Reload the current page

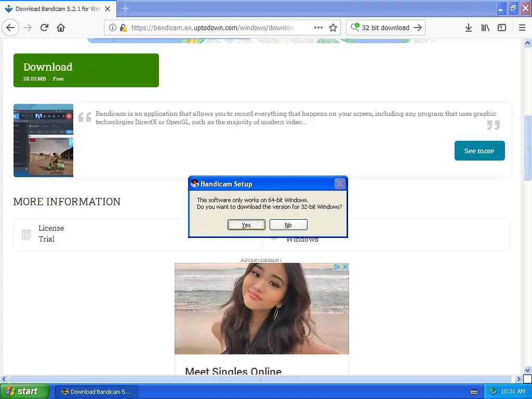(x=45, y=28)
